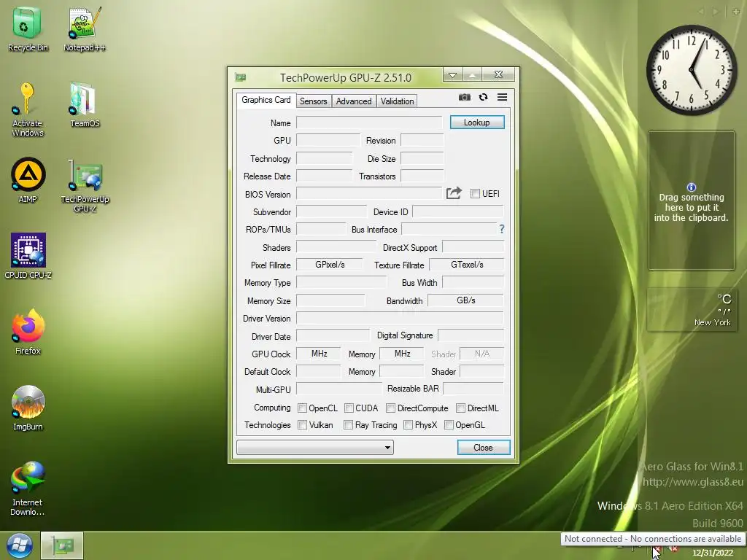Click the refresh icon in GPU-Z
Screen dimensions: 747x560
coord(483,97)
